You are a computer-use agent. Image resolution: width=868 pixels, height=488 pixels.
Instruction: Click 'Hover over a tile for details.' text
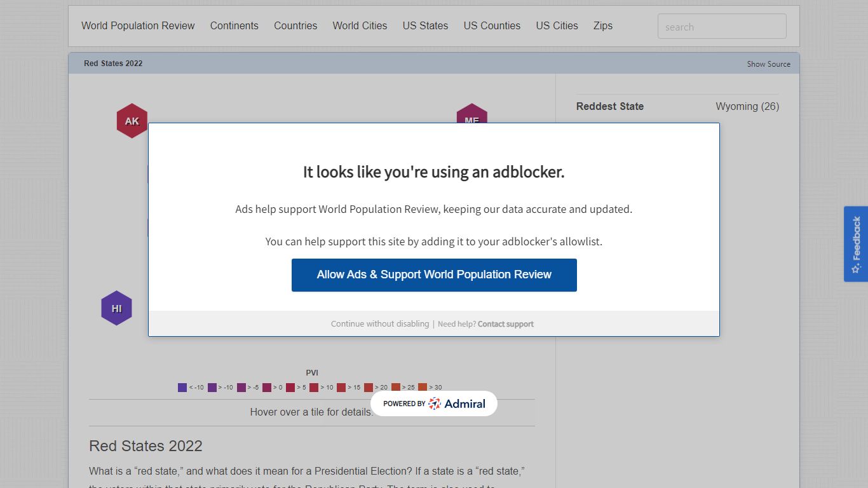pos(311,412)
